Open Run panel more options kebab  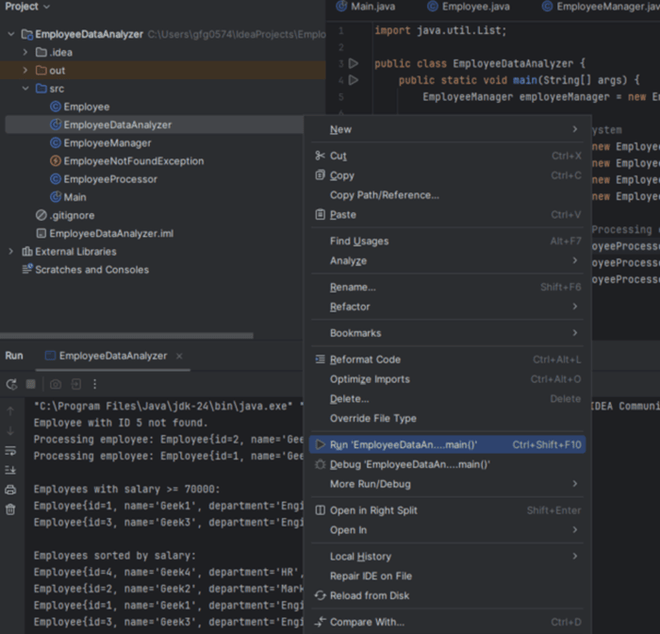tap(95, 384)
